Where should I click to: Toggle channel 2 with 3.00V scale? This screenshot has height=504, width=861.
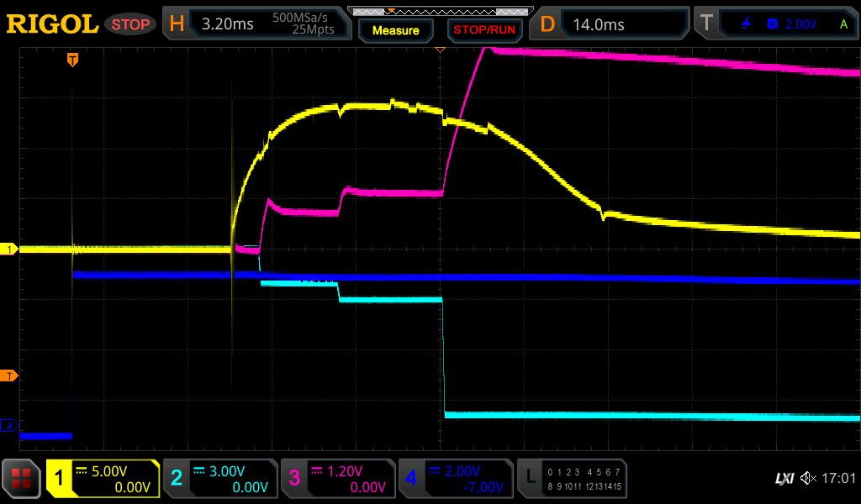coord(220,479)
